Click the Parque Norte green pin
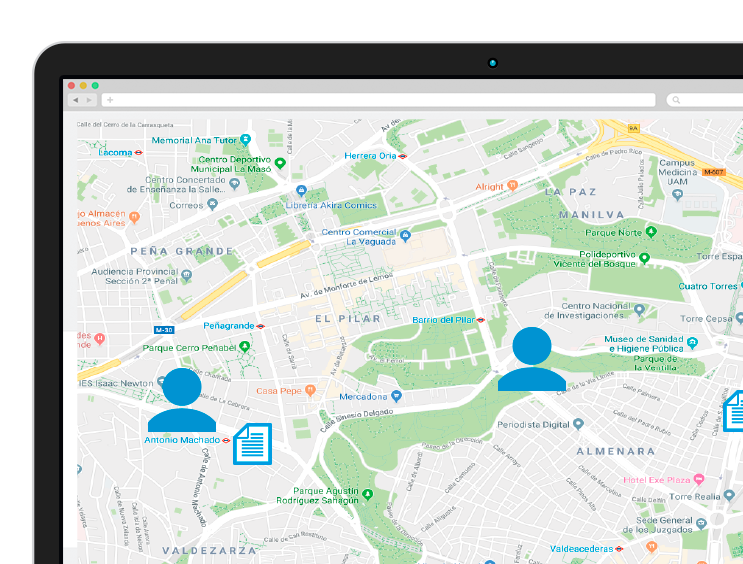The image size is (743, 564). coord(651,231)
